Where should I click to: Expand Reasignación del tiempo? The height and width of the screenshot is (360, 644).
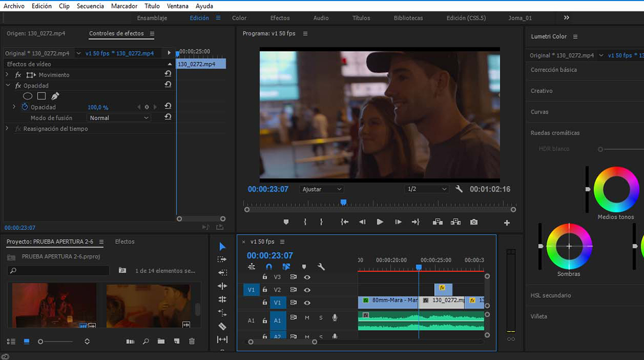pos(7,128)
